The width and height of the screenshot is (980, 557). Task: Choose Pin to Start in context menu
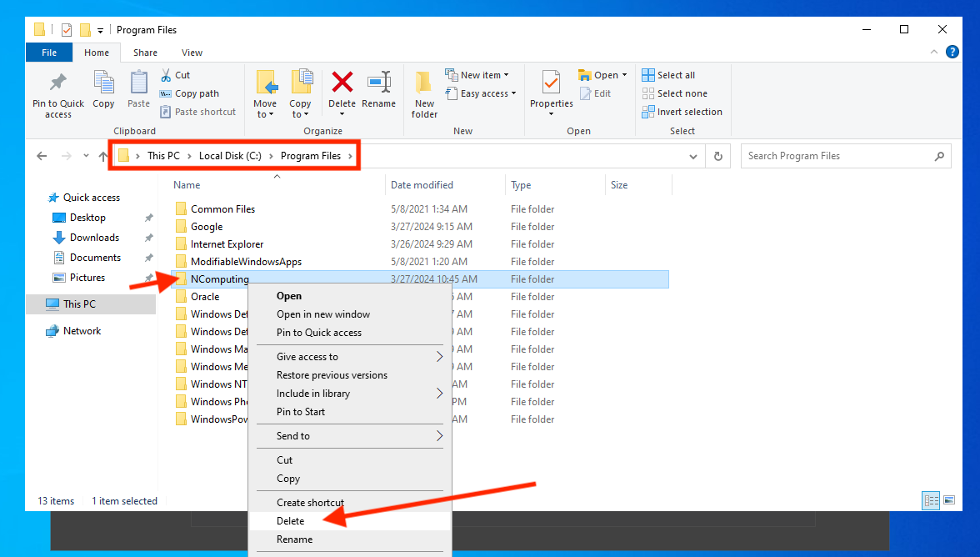point(349,412)
